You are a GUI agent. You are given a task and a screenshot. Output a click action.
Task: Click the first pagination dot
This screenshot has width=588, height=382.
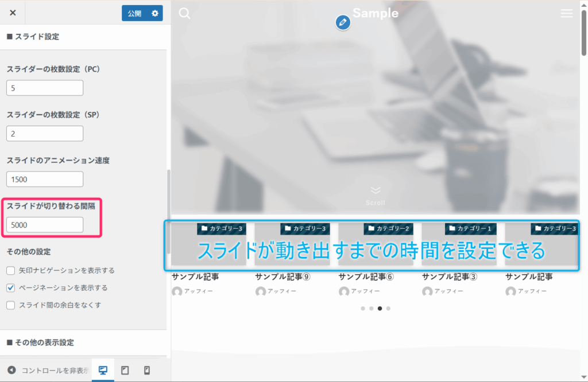(363, 309)
